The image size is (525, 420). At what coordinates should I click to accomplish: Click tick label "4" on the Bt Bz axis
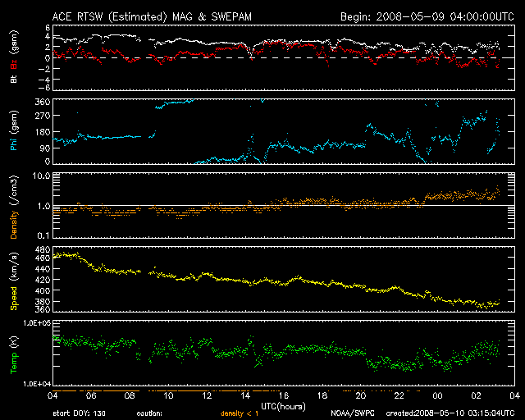(x=47, y=37)
